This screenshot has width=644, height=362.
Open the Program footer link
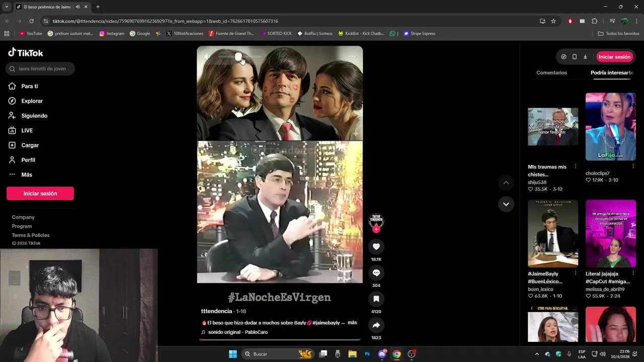tap(22, 226)
